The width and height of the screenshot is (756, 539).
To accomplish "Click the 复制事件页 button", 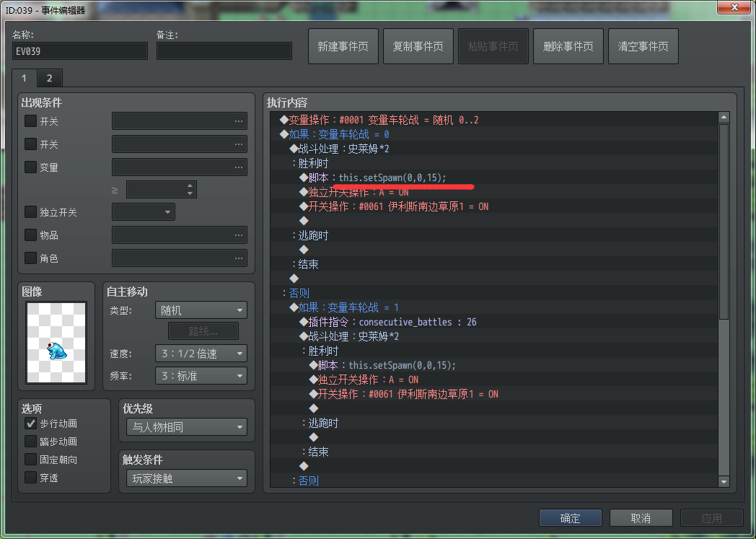I will click(418, 46).
